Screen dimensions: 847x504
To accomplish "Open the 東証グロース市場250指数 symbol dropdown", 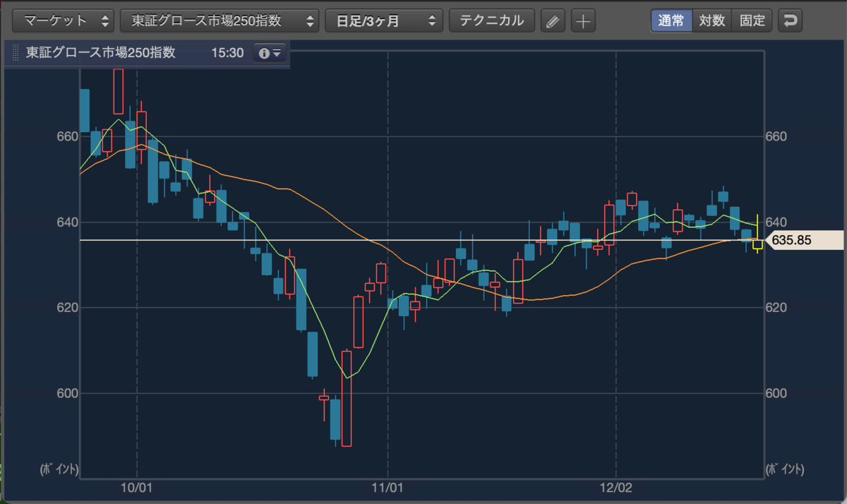I will pos(220,21).
